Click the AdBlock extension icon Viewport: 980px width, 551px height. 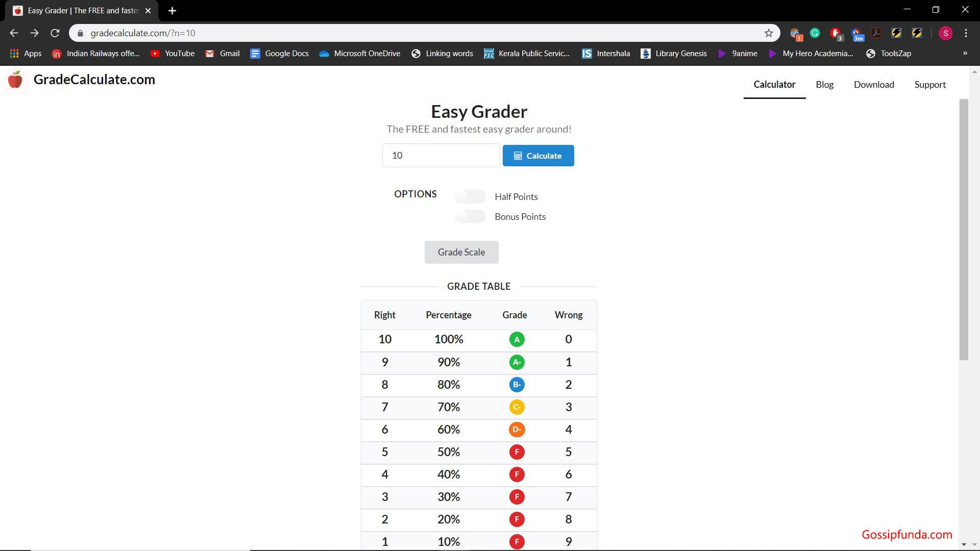point(836,33)
